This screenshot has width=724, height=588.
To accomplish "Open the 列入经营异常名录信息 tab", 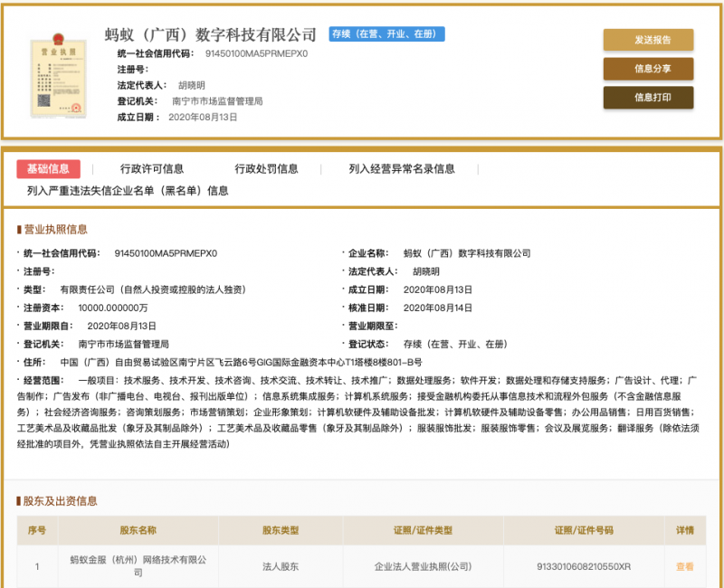I will pyautogui.click(x=402, y=169).
